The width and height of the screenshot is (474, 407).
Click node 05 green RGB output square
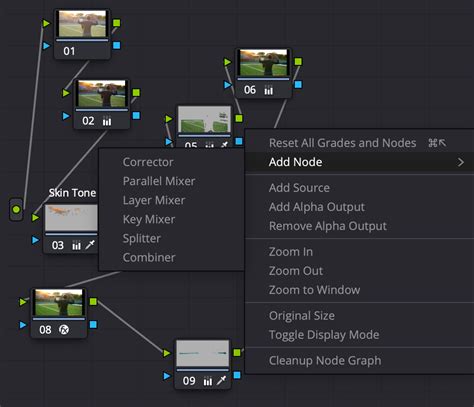pos(239,118)
